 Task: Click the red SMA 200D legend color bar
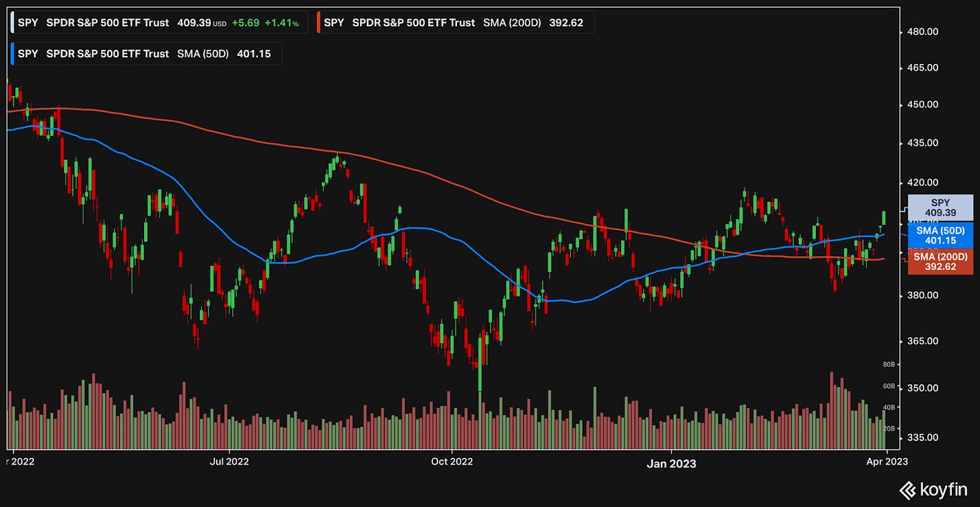point(318,22)
